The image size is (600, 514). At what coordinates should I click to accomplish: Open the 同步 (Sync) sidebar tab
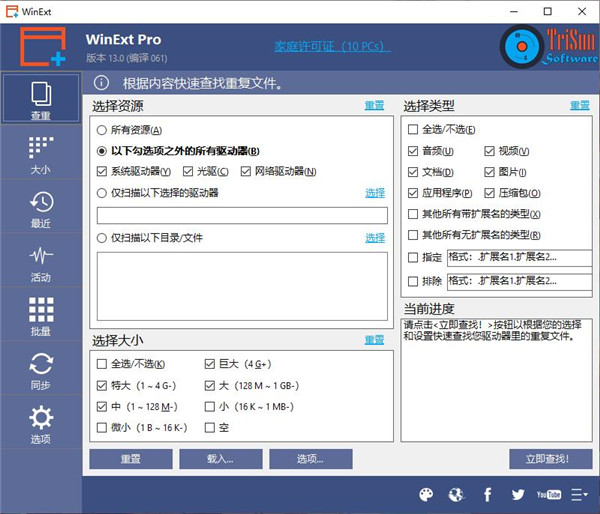click(40, 371)
